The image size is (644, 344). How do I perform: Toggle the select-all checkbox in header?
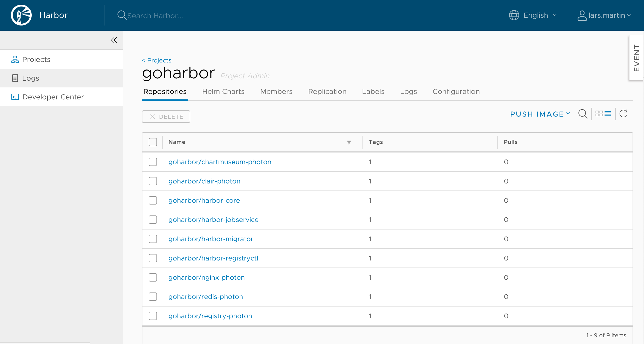click(x=153, y=142)
